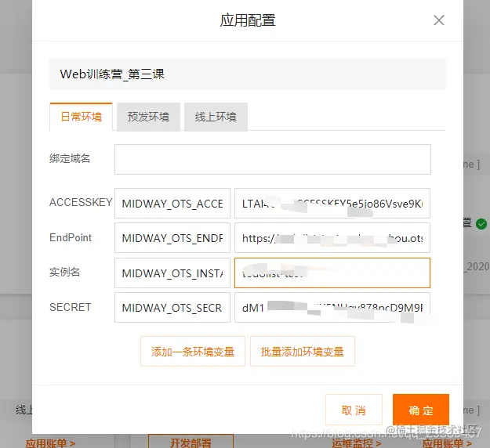The height and width of the screenshot is (448, 490).
Task: Click the SECRET label text
Action: click(x=70, y=307)
